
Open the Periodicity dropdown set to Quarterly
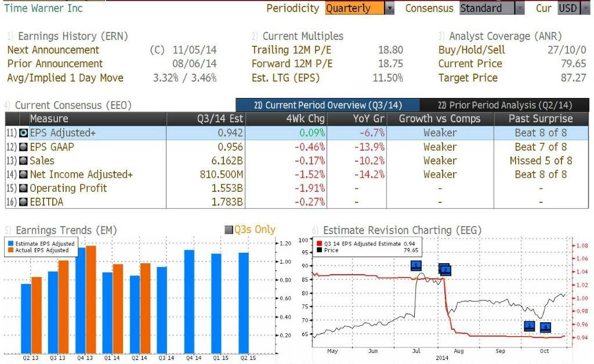tap(360, 8)
